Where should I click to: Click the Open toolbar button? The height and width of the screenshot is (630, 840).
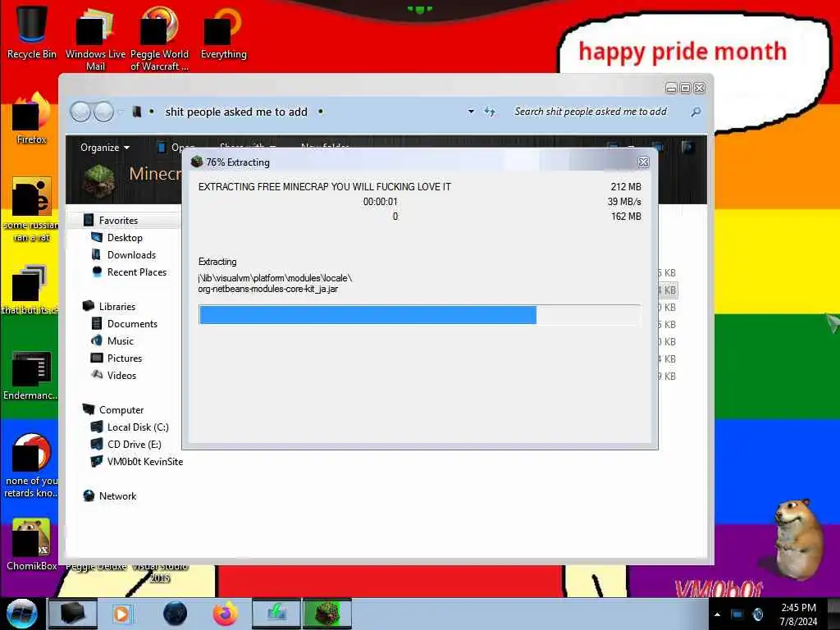click(x=177, y=148)
